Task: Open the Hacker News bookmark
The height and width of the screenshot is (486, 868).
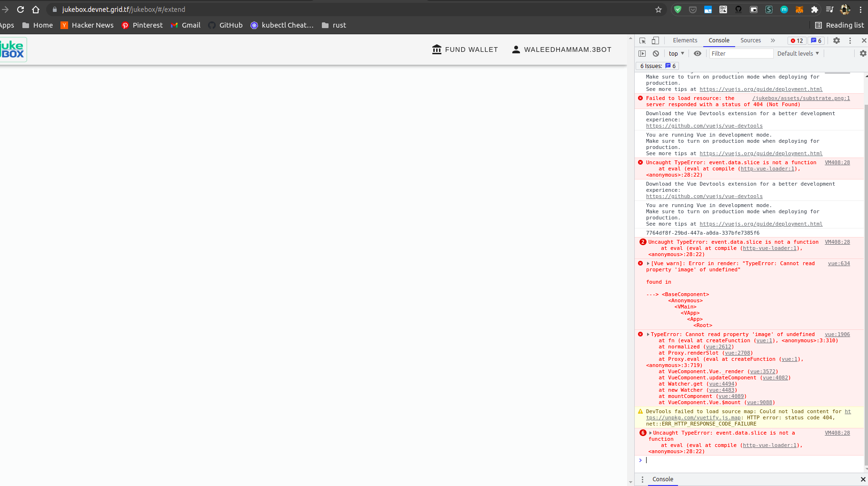Action: click(87, 25)
